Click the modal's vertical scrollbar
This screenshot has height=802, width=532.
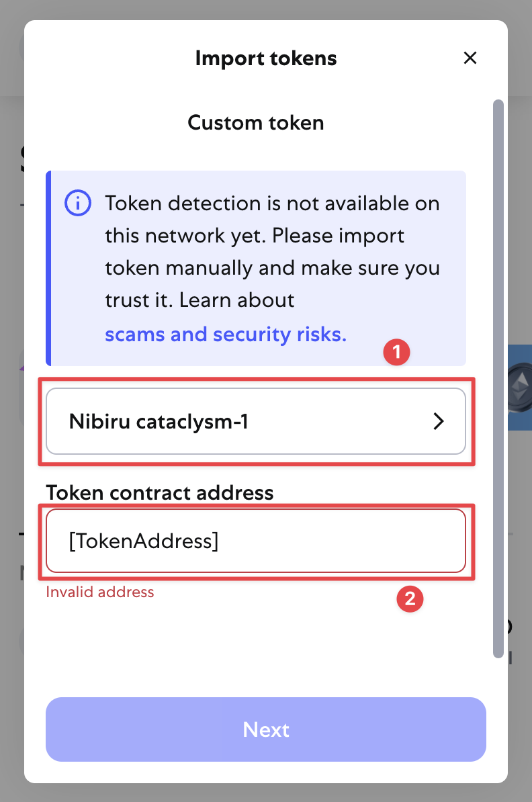[498, 378]
